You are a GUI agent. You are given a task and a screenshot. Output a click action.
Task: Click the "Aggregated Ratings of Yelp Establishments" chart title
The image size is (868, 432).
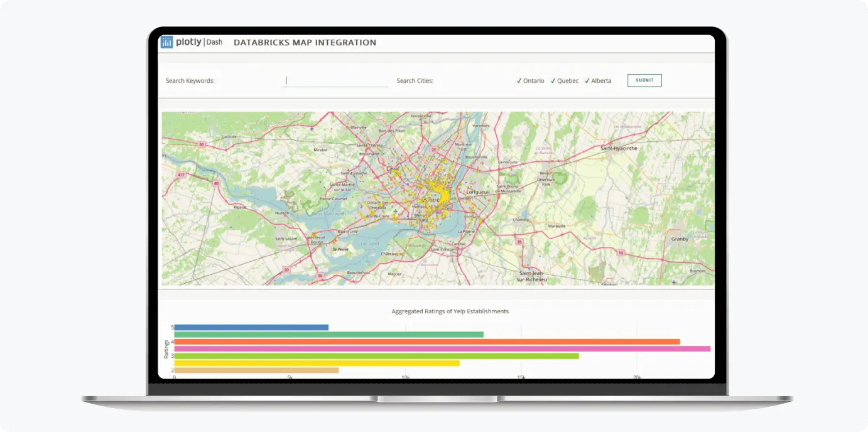pyautogui.click(x=450, y=311)
